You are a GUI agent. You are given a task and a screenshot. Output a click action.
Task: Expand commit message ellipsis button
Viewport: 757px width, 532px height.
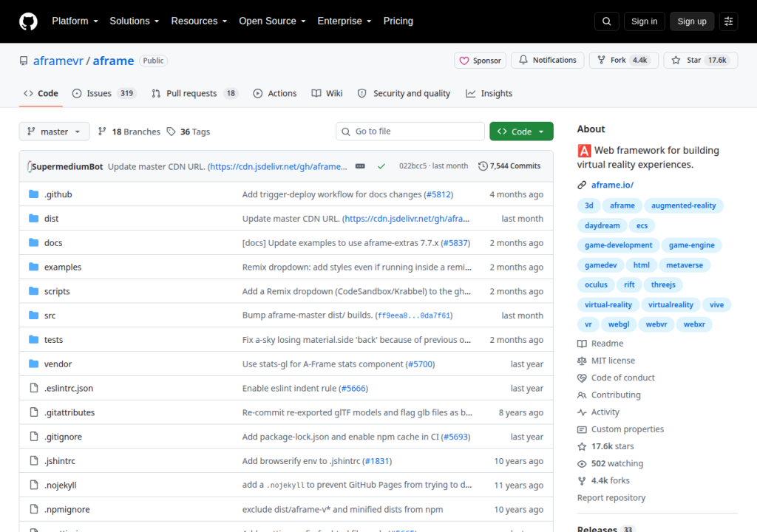click(360, 166)
